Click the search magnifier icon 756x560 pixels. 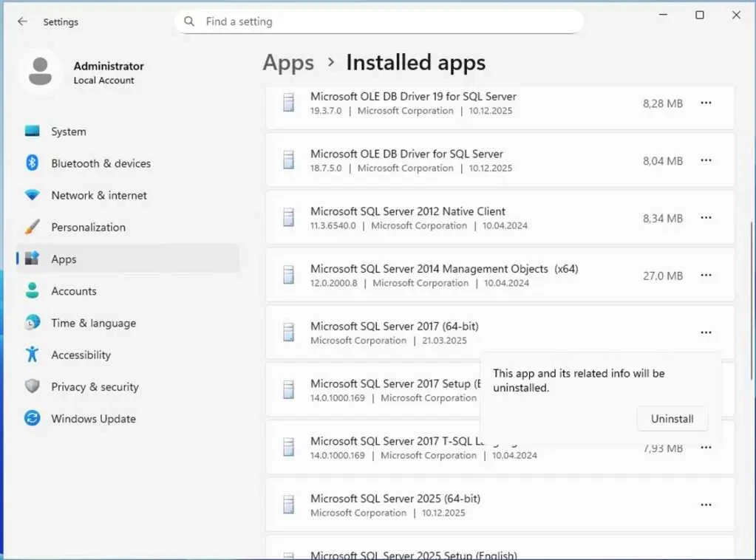190,21
